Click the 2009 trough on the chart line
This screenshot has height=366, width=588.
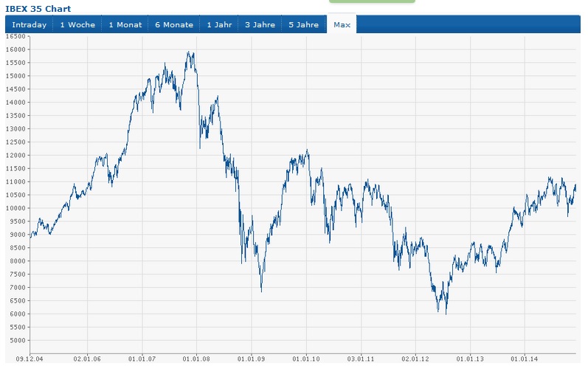pos(261,291)
